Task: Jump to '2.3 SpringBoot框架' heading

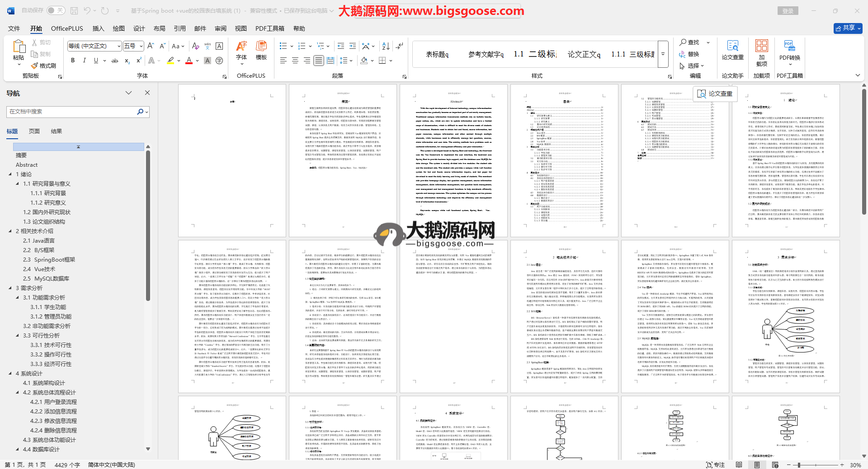Action: (49, 260)
